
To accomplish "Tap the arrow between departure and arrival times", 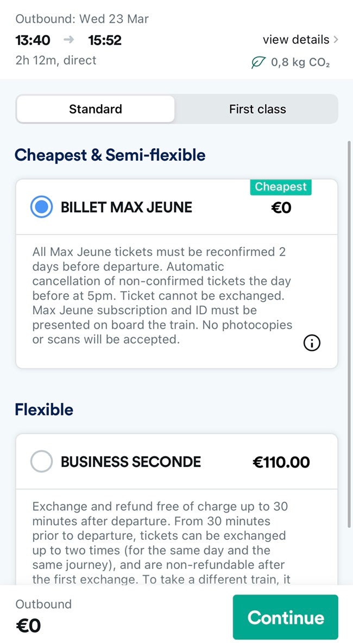I will click(x=68, y=40).
